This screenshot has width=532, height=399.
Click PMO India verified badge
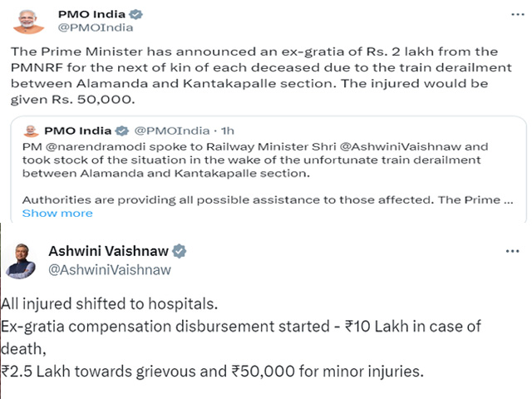coord(136,14)
